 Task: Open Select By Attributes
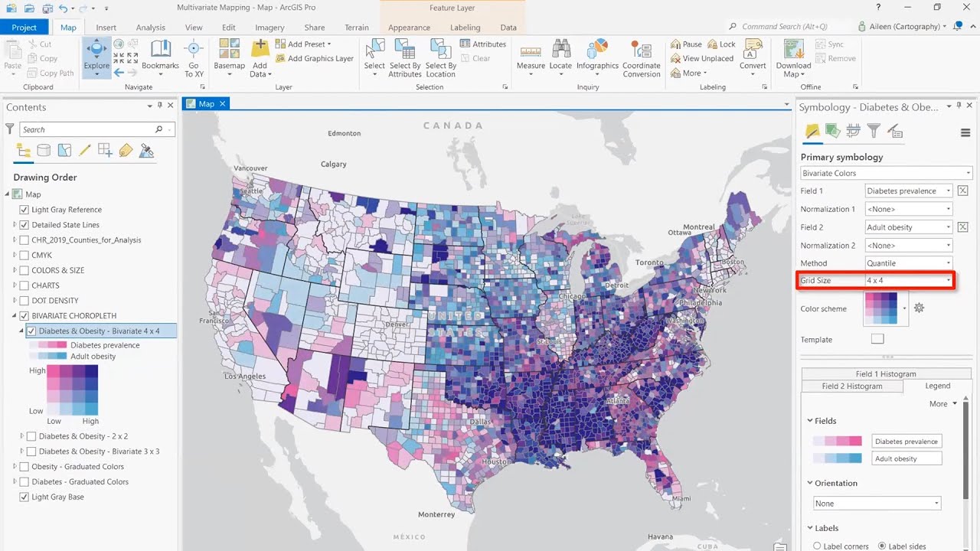point(405,57)
